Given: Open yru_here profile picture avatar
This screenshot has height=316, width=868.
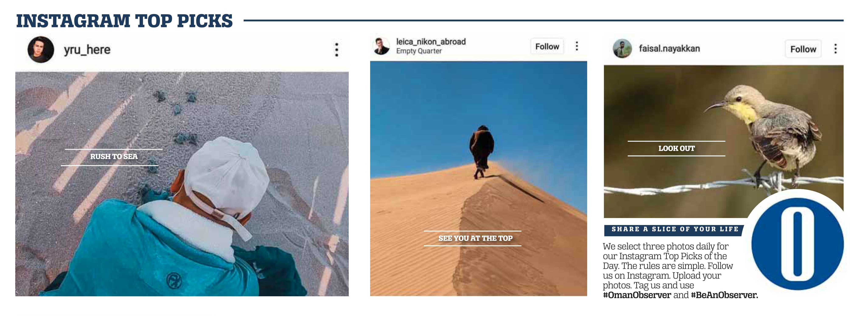Looking at the screenshot, I should pos(41,50).
